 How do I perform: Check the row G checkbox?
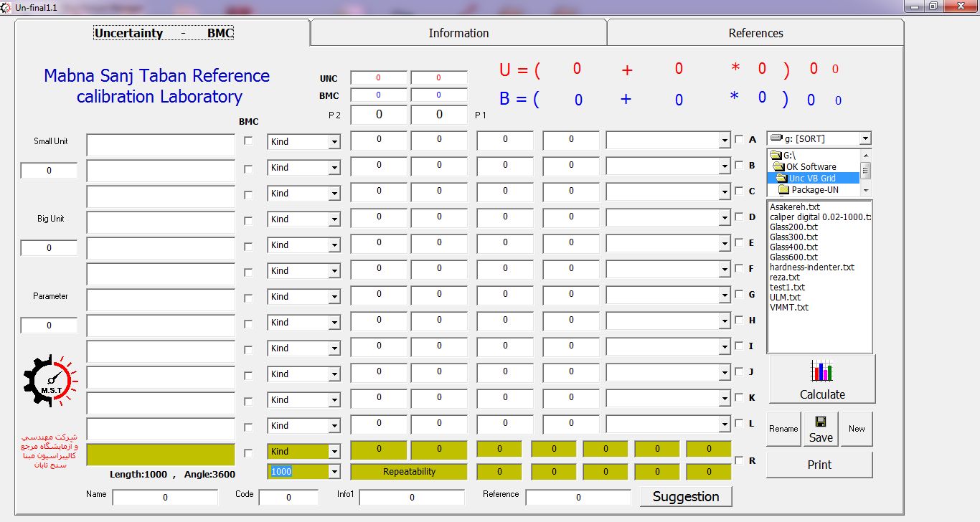pyautogui.click(x=739, y=295)
